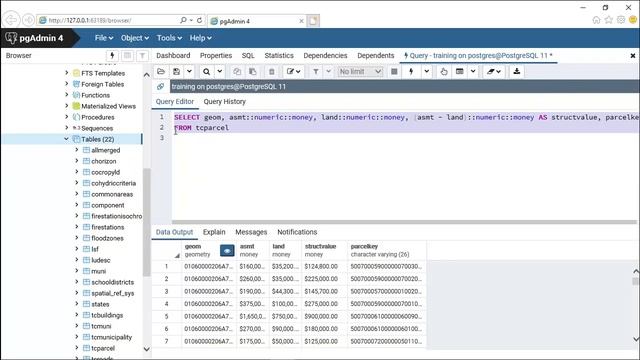
Task: Click the connection link icon
Action: point(160,87)
